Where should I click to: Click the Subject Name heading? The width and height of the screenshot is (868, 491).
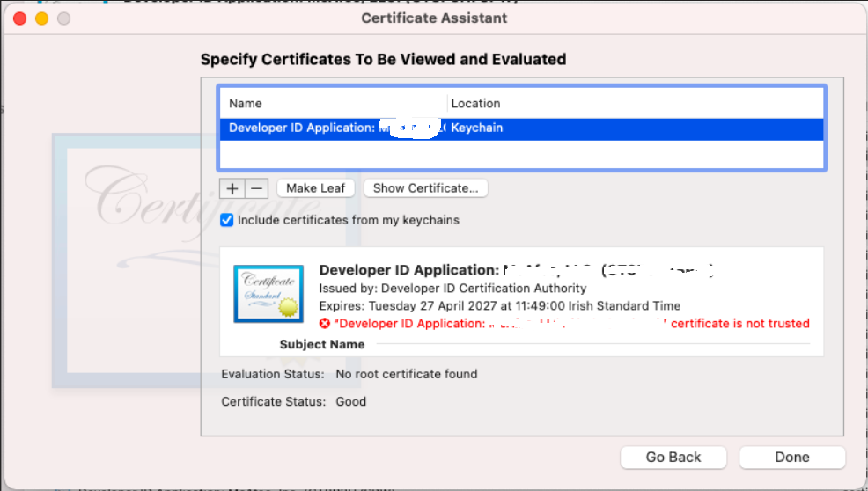[322, 344]
